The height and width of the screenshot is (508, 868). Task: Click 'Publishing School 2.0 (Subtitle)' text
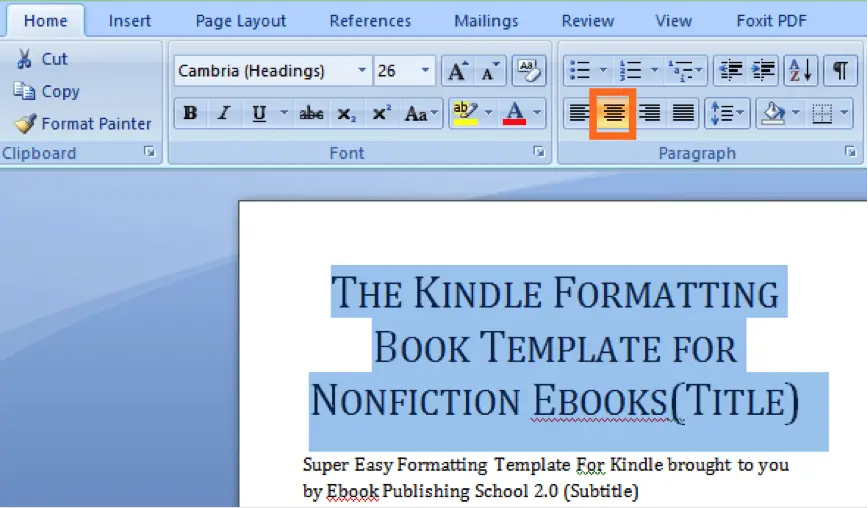point(510,491)
